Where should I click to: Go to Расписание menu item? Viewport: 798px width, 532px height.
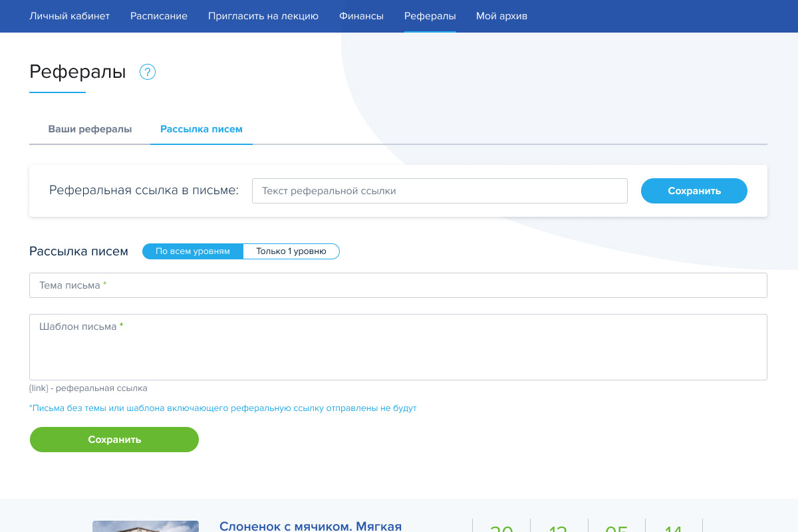[159, 16]
